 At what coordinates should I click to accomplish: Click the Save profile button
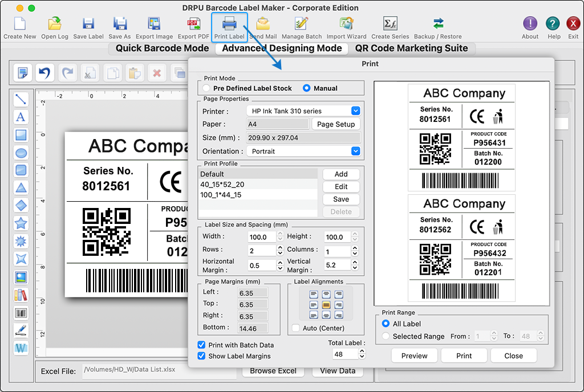tap(341, 199)
